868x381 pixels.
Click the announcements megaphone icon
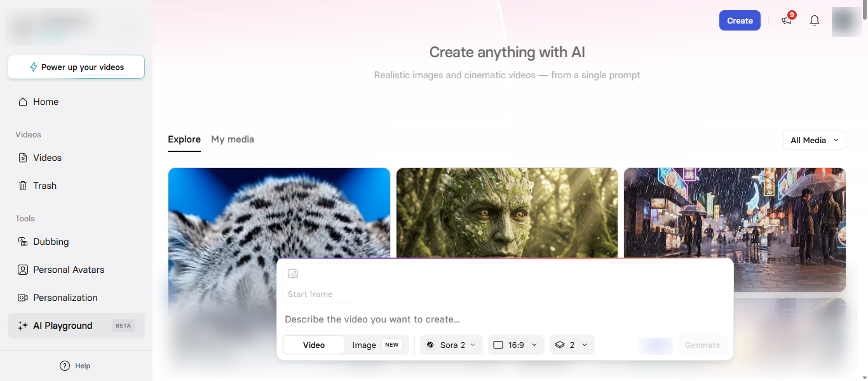coord(787,20)
